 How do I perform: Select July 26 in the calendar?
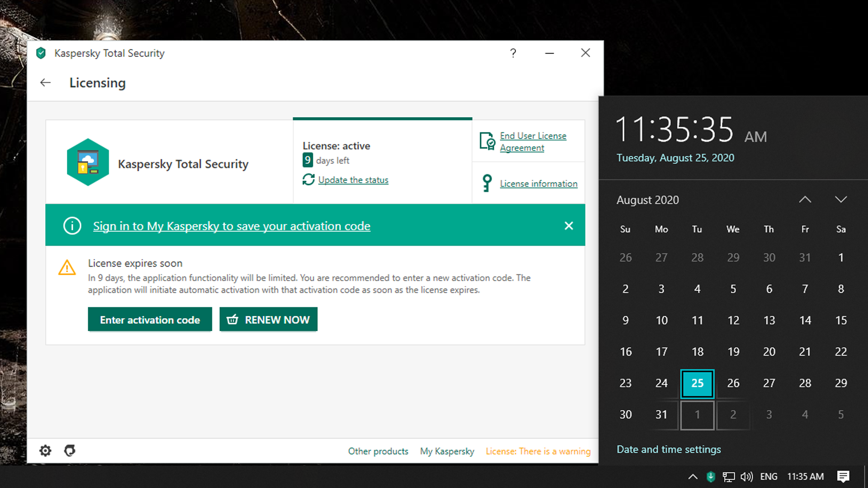tap(626, 258)
